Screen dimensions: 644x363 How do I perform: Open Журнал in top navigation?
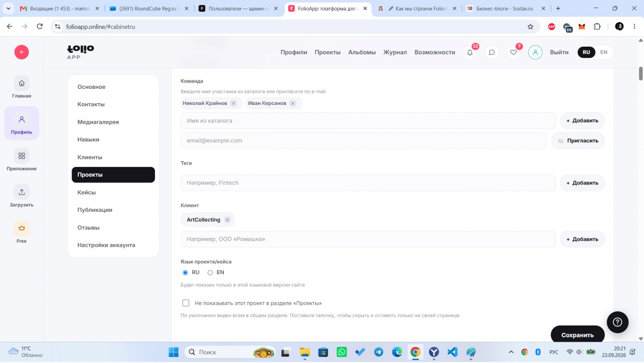[395, 52]
